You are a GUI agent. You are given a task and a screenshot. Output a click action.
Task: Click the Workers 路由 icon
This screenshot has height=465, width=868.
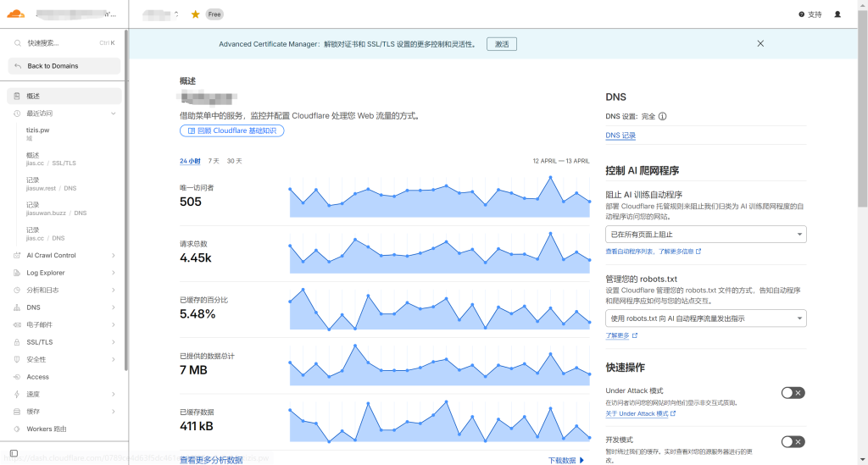point(17,429)
